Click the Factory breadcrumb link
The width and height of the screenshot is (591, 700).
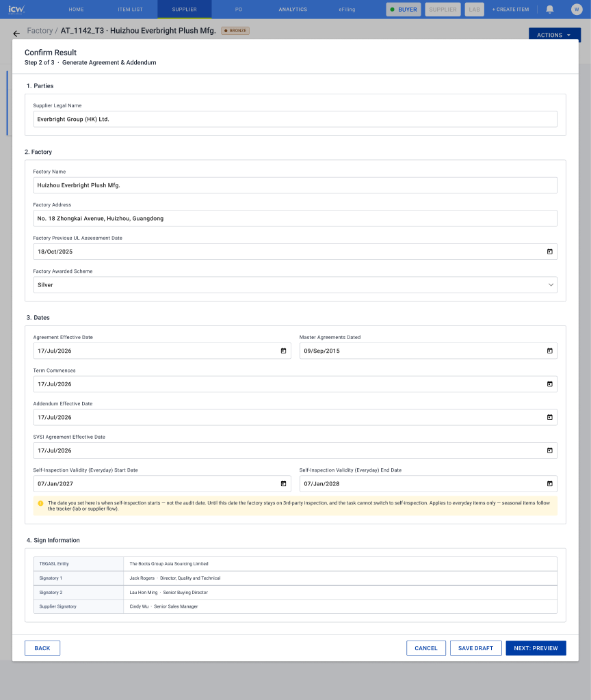pyautogui.click(x=40, y=31)
